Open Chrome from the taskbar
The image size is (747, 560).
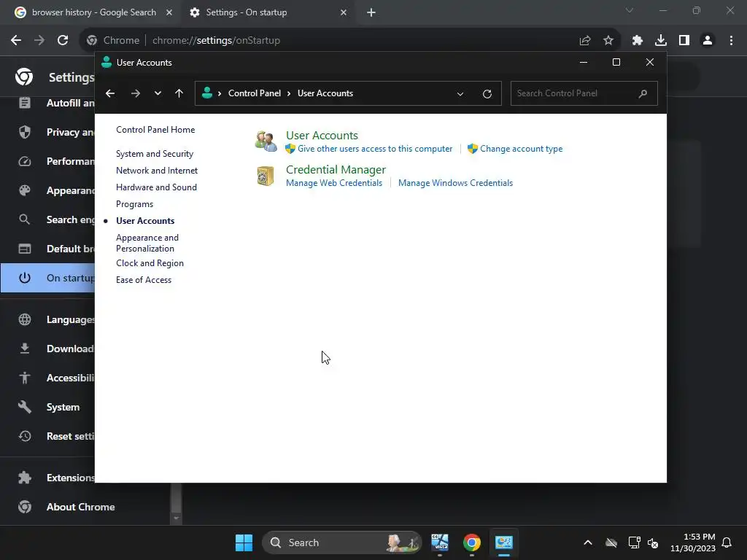472,542
